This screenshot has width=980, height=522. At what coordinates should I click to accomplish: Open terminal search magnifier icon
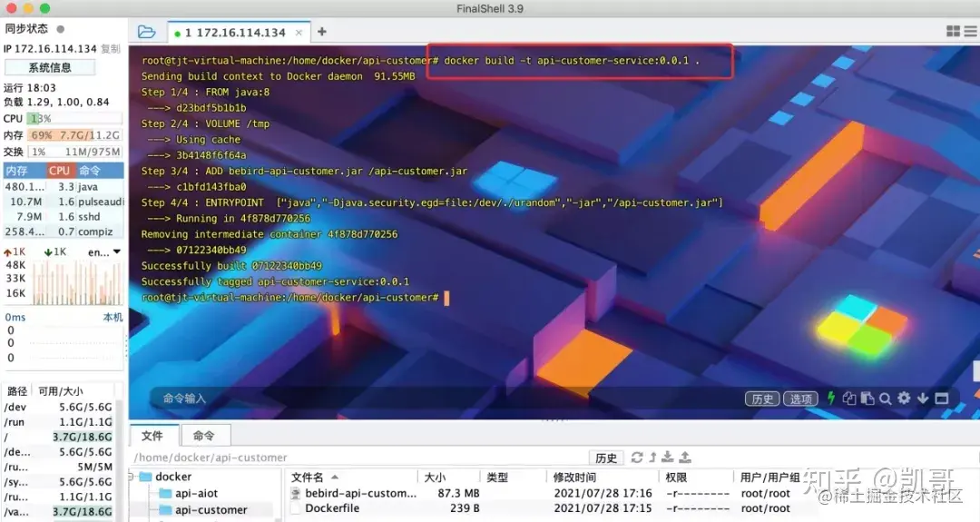(885, 399)
